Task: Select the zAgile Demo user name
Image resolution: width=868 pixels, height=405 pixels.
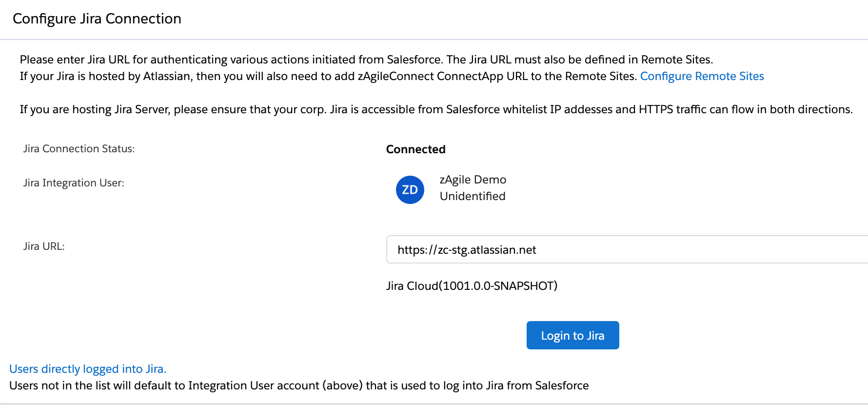Action: 473,180
